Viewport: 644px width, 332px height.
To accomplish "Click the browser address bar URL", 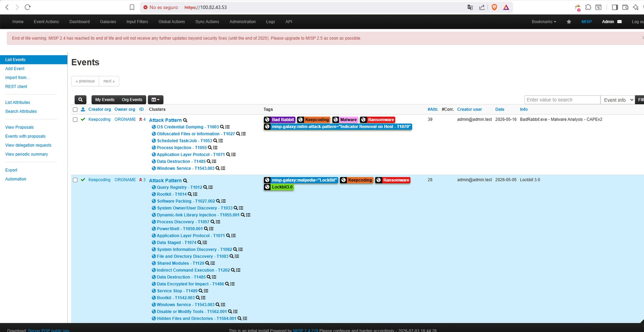I will pos(205,7).
